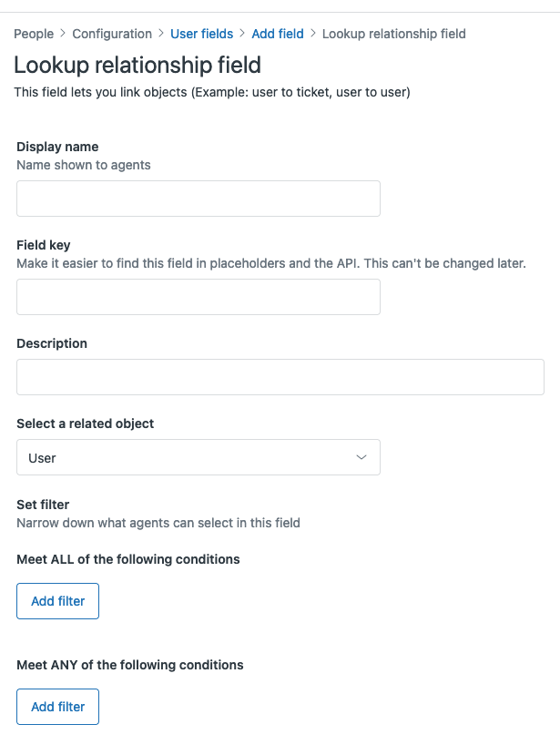The image size is (560, 745).
Task: Select User in the related object combo box
Action: point(199,457)
